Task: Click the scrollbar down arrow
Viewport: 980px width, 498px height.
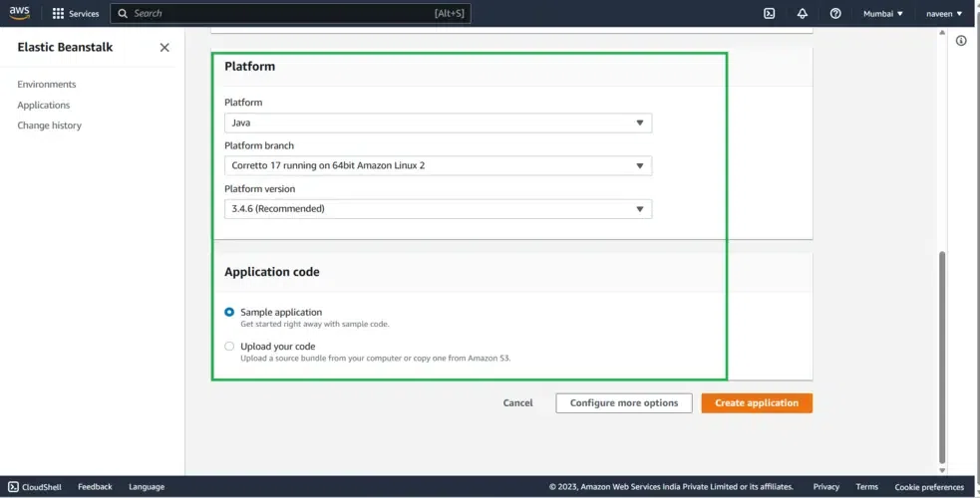Action: point(942,470)
